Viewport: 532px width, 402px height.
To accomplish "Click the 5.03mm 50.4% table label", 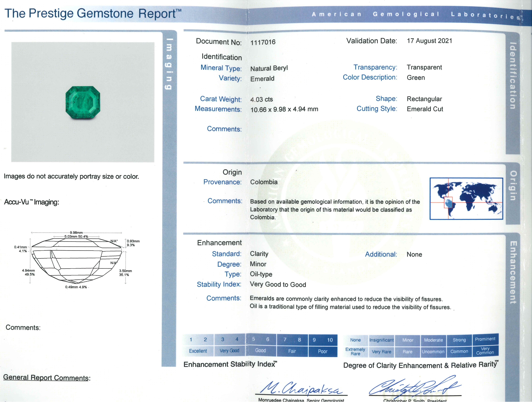I will point(76,237).
